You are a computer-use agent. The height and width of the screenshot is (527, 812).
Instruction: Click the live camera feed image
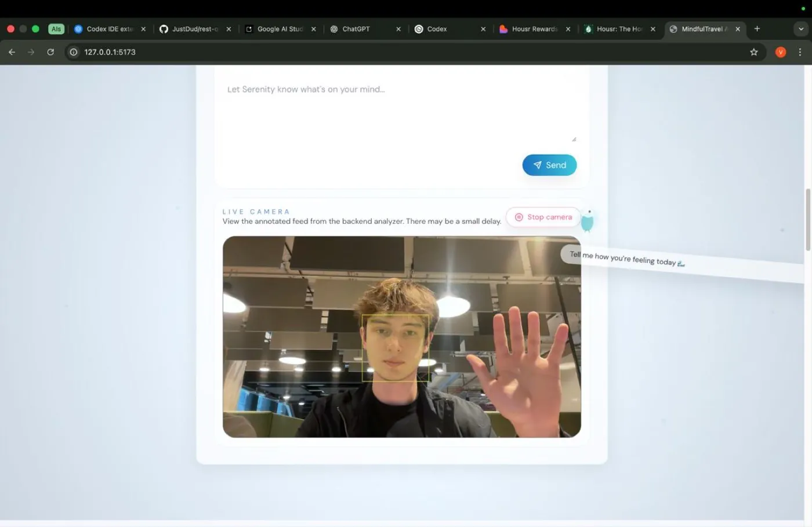pos(402,337)
